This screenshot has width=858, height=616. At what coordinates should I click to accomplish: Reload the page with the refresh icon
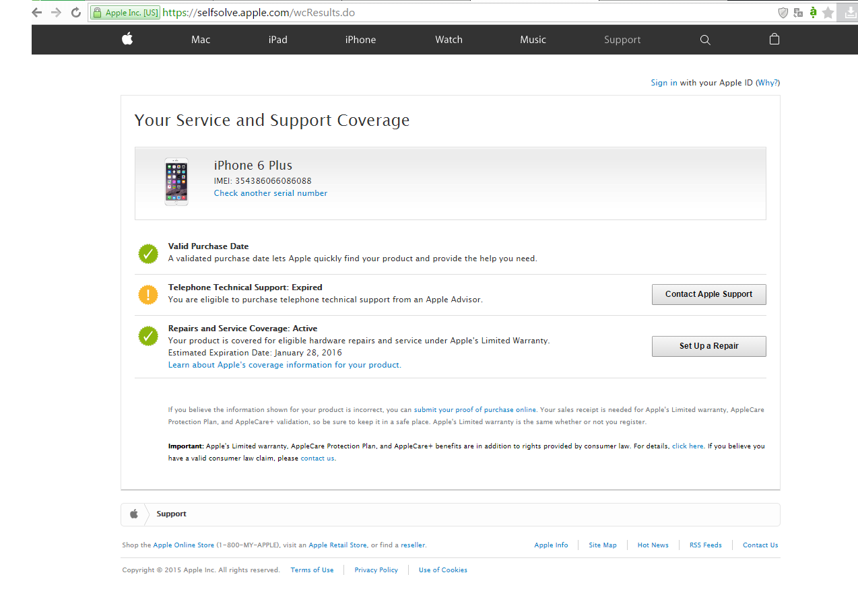[76, 13]
